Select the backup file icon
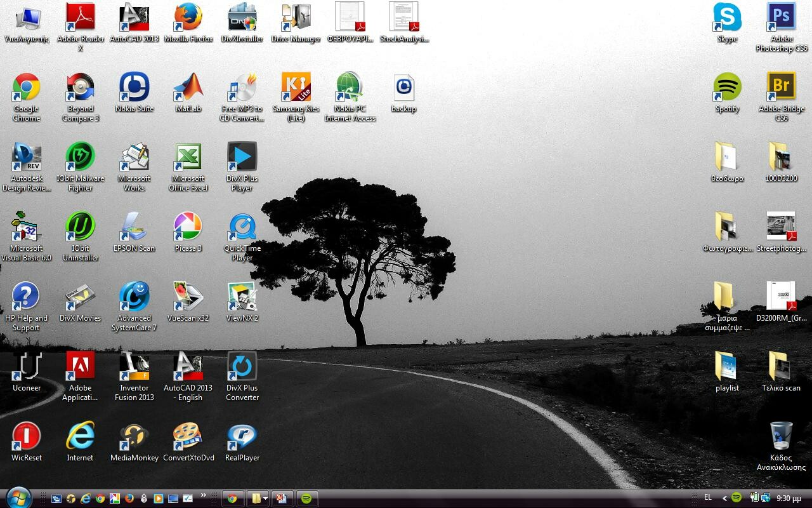This screenshot has width=812, height=508. [x=404, y=88]
